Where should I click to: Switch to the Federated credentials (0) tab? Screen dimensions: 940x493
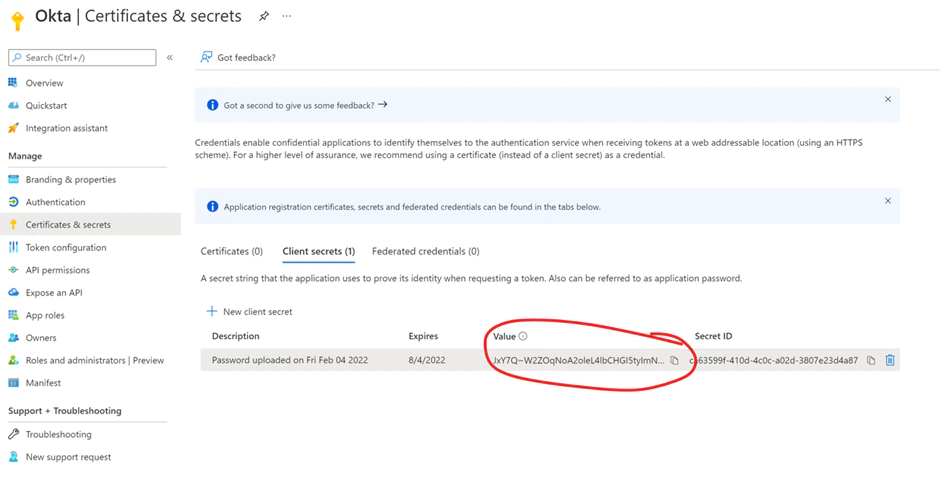tap(426, 251)
